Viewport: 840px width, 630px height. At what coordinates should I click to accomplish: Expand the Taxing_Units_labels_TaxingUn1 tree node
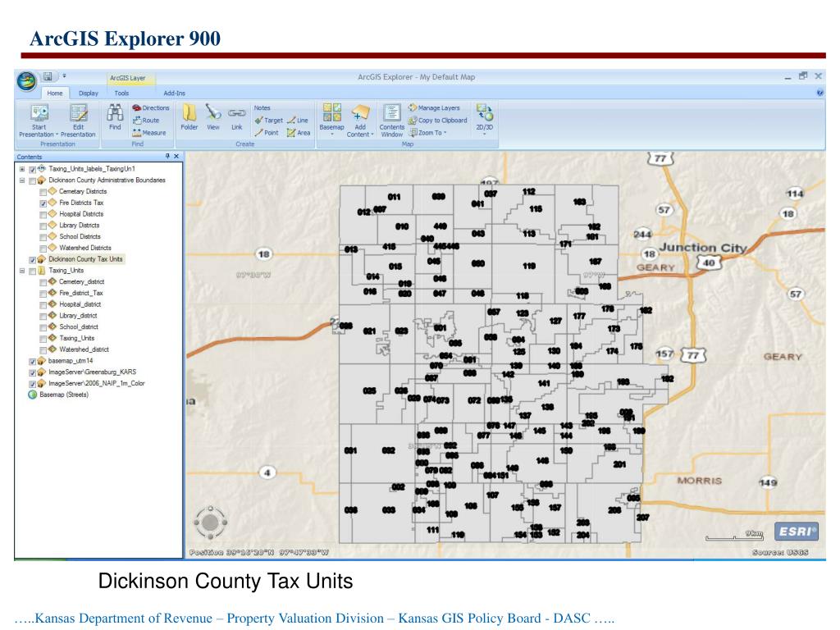point(22,169)
